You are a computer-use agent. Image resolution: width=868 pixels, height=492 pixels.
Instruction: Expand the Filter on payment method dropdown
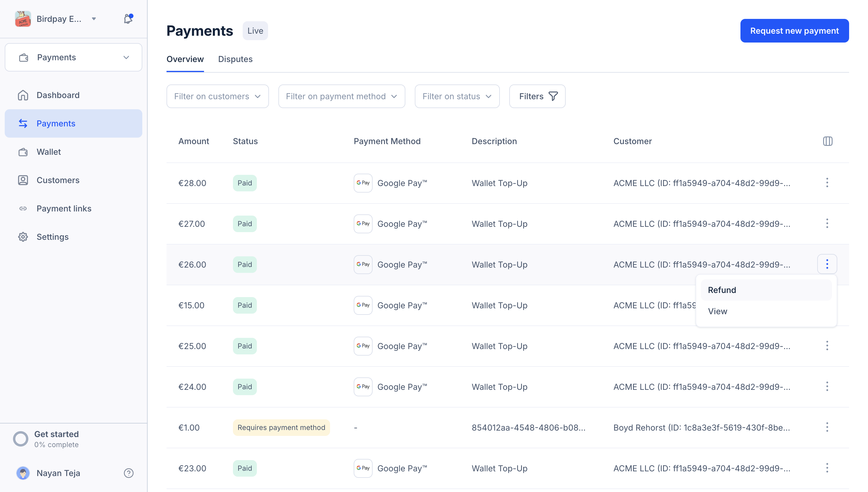(x=341, y=96)
